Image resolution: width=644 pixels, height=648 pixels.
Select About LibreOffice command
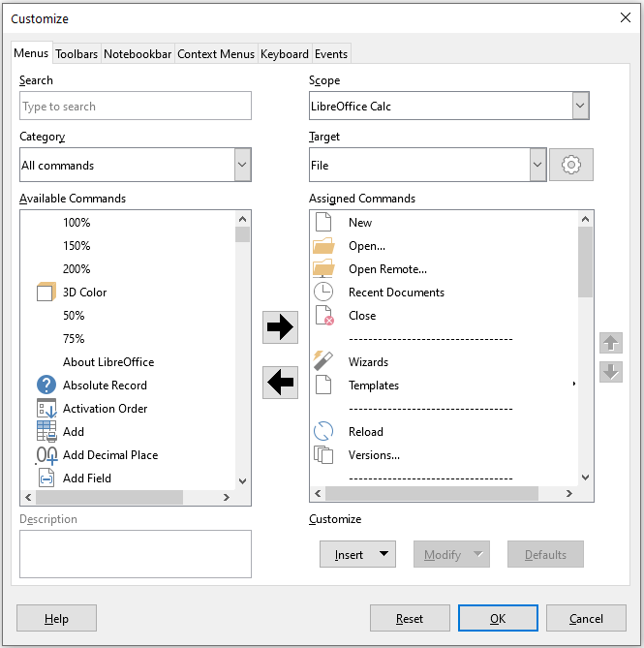(108, 361)
